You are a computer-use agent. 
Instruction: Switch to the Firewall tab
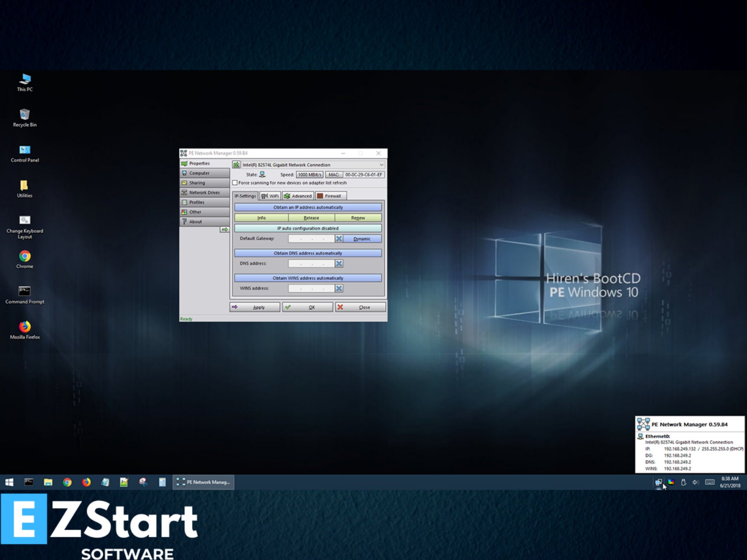coord(331,196)
